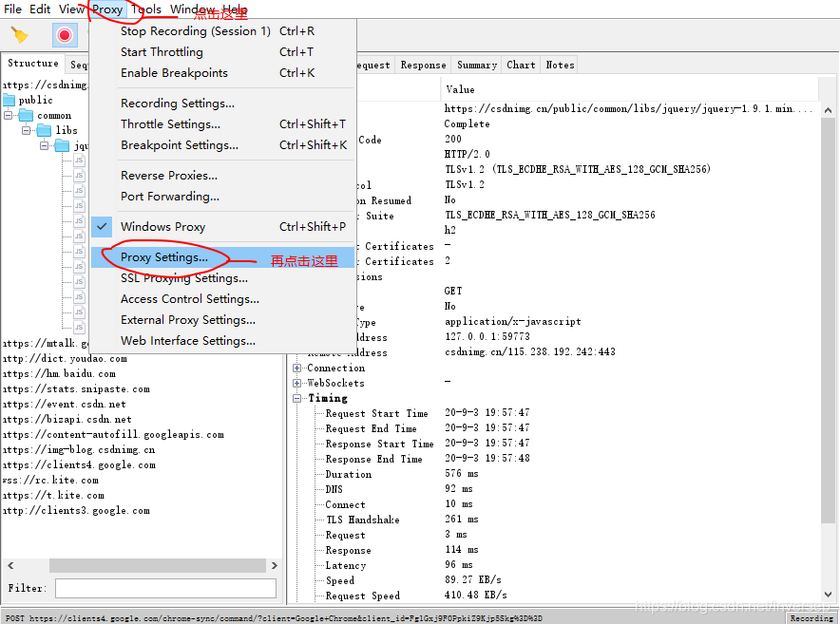
Task: Select https://clients4.google.com host
Action: 79,465
